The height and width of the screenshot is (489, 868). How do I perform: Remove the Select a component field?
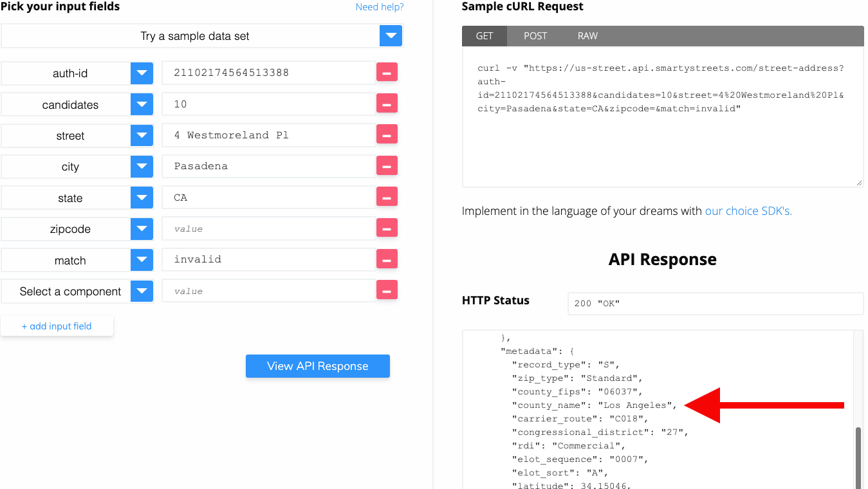point(388,290)
